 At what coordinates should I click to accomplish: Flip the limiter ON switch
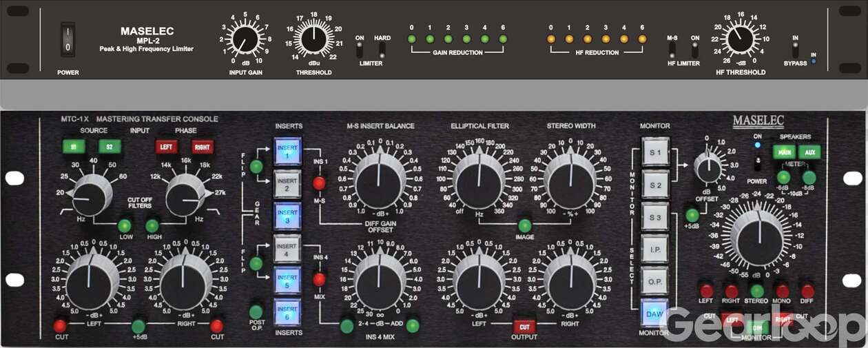(360, 51)
